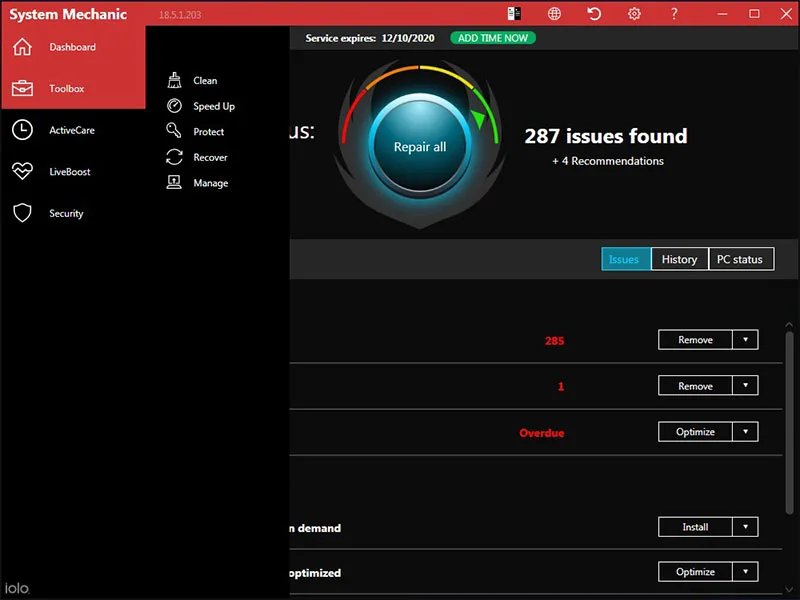Click Optimize for the Overdue row
800x600 pixels.
[695, 432]
